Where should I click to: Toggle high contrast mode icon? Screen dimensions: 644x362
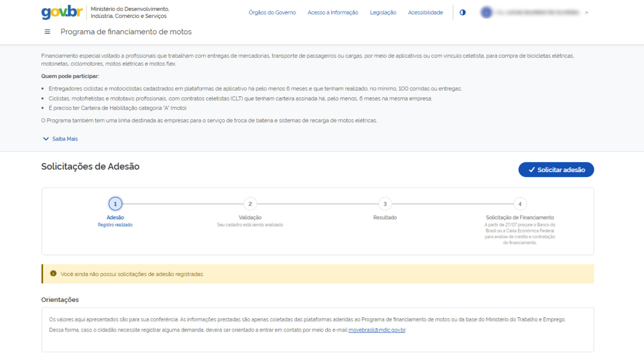tap(463, 12)
